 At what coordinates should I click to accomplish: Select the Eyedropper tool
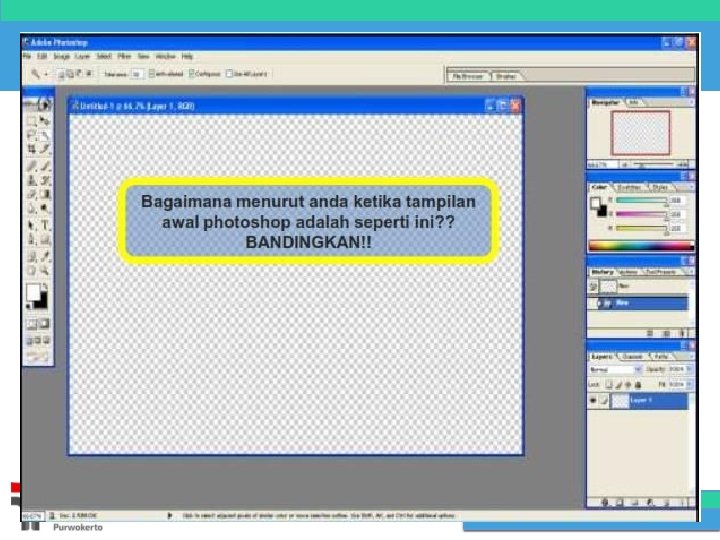[x=45, y=257]
